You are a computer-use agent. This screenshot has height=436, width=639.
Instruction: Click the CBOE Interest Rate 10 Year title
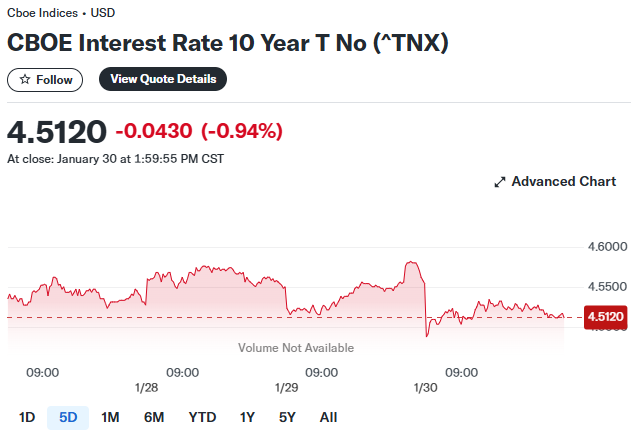(228, 43)
